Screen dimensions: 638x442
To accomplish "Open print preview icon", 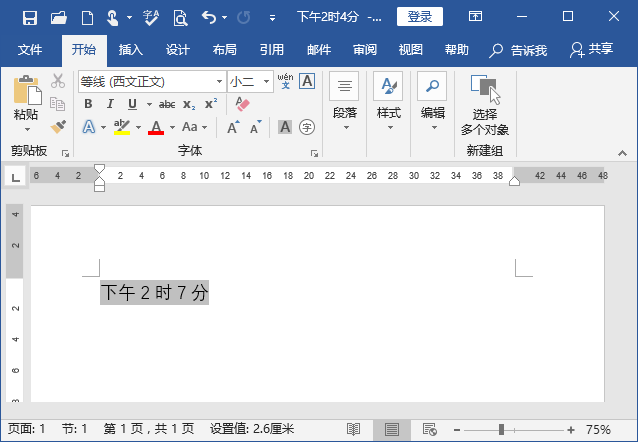I will pos(180,18).
